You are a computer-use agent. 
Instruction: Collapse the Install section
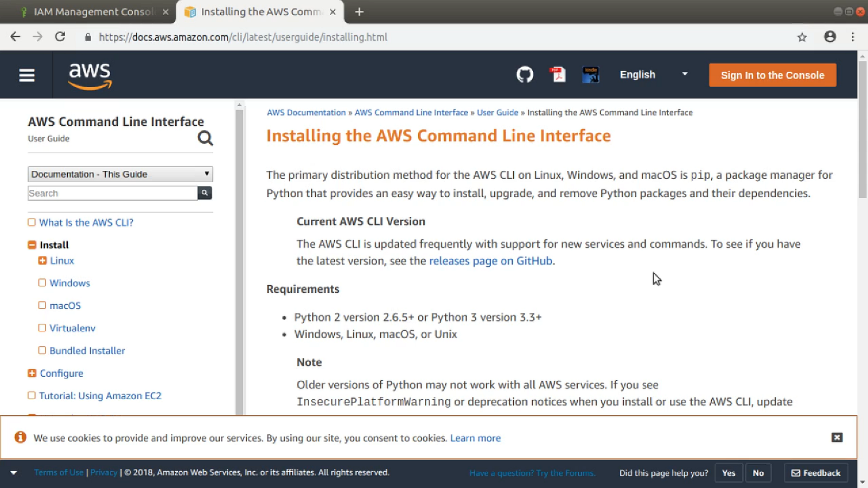point(32,245)
